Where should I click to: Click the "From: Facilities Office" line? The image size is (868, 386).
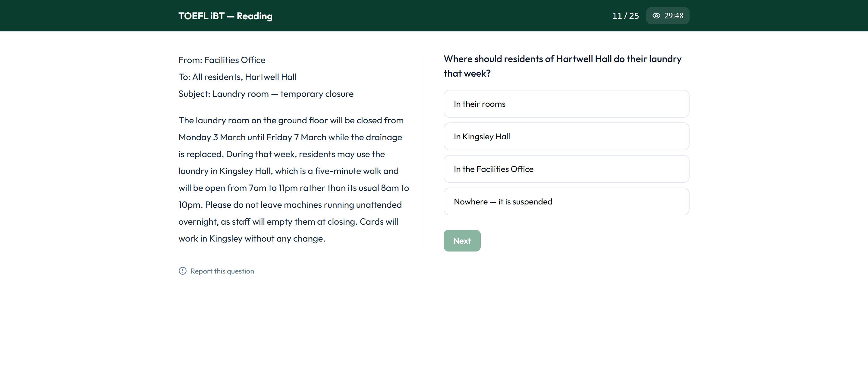click(x=222, y=60)
